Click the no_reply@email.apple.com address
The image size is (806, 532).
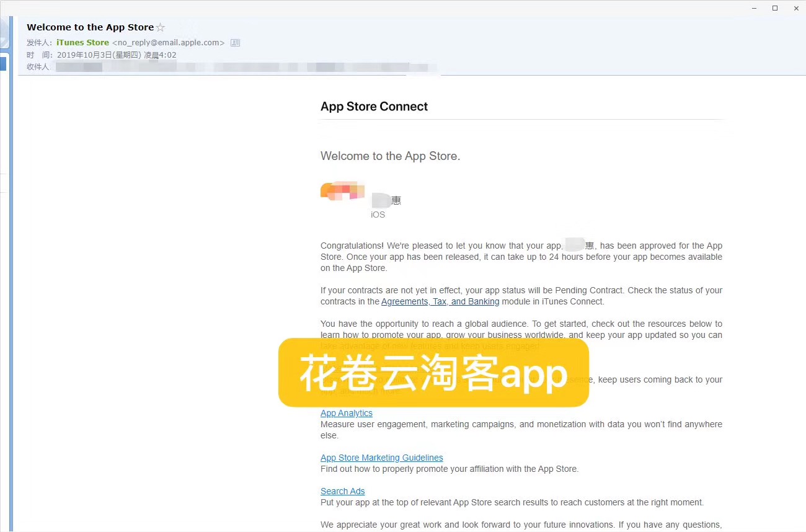click(168, 42)
